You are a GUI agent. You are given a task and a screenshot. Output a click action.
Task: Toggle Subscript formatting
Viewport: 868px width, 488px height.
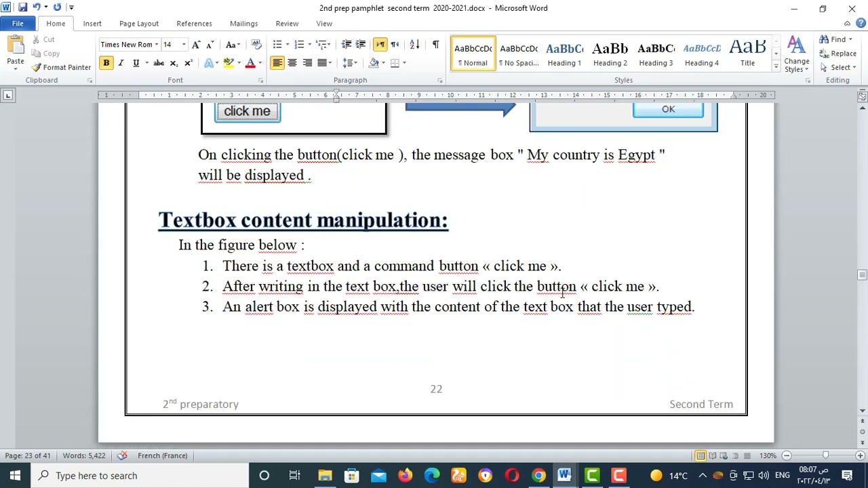pyautogui.click(x=174, y=63)
